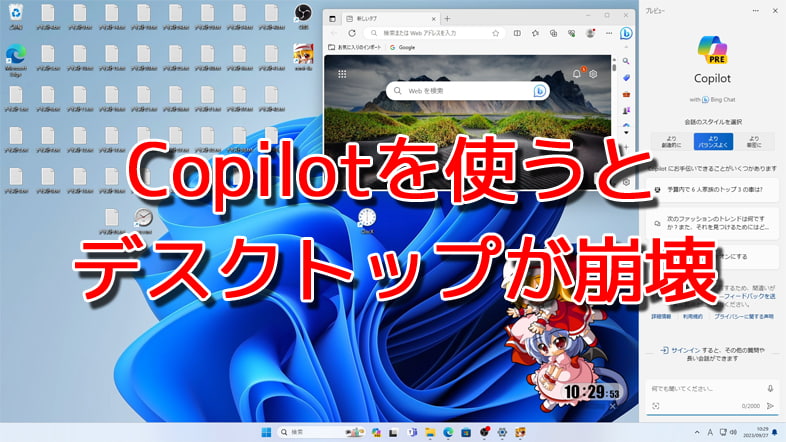Image resolution: width=786 pixels, height=442 pixels.
Task: Open split screen in Edge toolbar
Action: click(x=517, y=33)
